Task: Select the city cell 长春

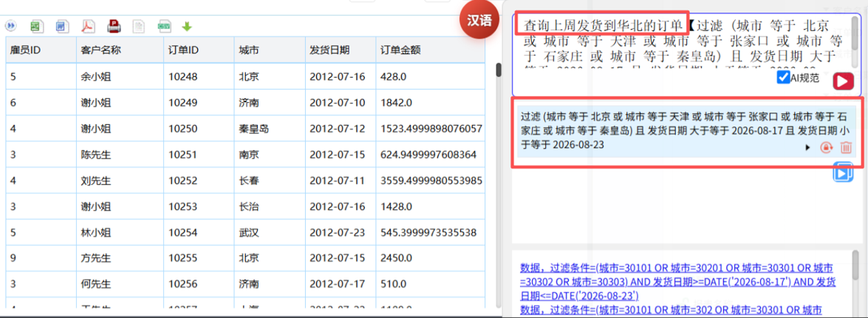Action: coord(270,180)
